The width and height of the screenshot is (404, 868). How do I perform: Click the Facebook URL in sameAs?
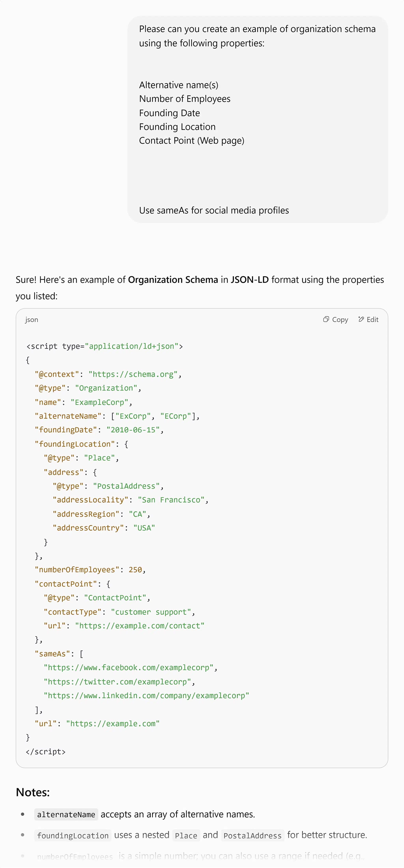[x=131, y=667]
